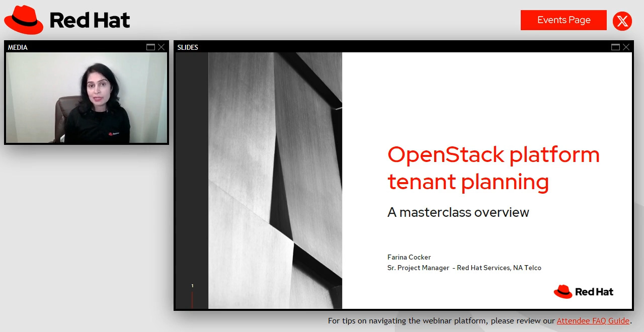Click the Red Hat wordmark in header
The height and width of the screenshot is (332, 644).
(x=90, y=21)
